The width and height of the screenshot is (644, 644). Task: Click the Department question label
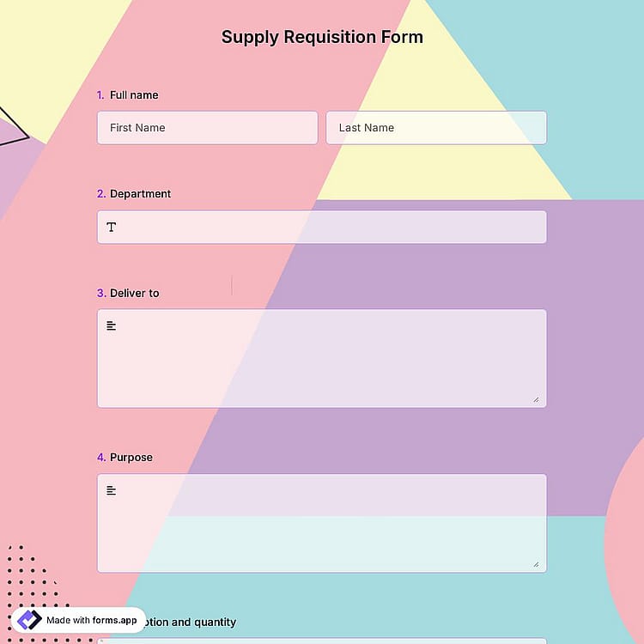[x=140, y=194]
